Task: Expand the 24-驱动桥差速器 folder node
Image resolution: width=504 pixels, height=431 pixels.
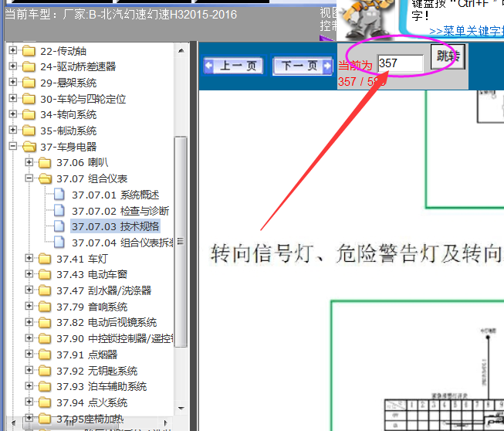Action: point(13,66)
